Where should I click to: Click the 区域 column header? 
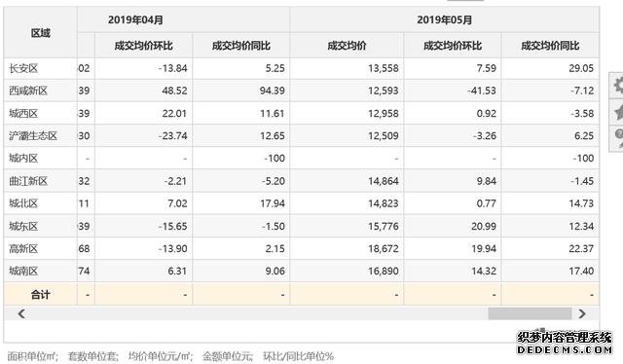pyautogui.click(x=41, y=33)
